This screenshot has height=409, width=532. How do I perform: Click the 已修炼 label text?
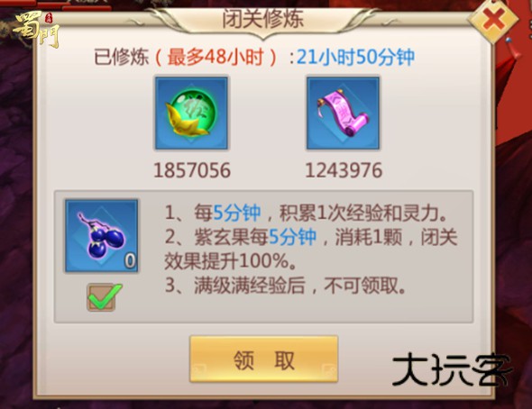(x=122, y=57)
